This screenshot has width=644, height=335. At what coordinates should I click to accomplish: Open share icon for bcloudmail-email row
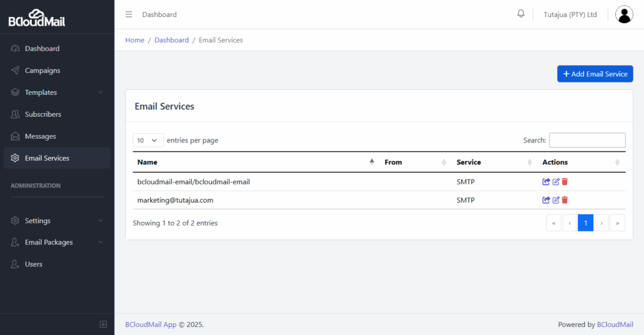point(546,181)
